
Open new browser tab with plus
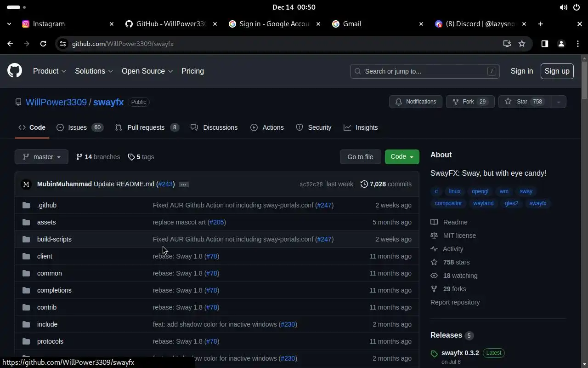(541, 24)
